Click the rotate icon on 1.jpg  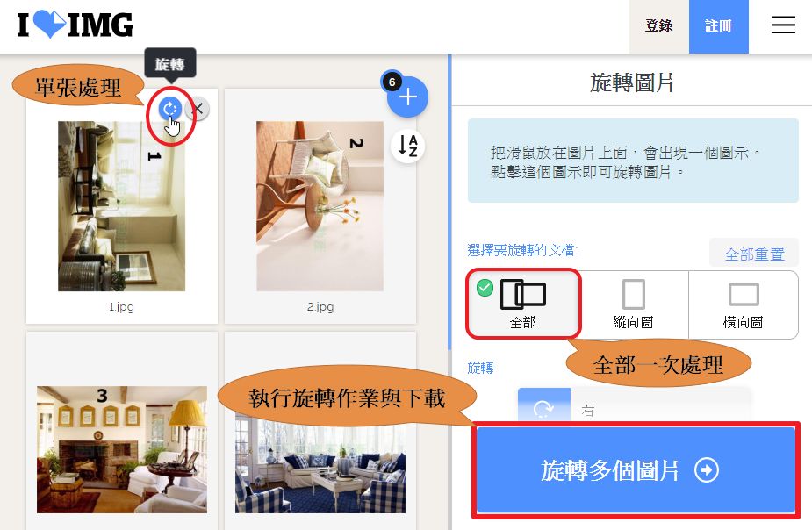[x=169, y=109]
